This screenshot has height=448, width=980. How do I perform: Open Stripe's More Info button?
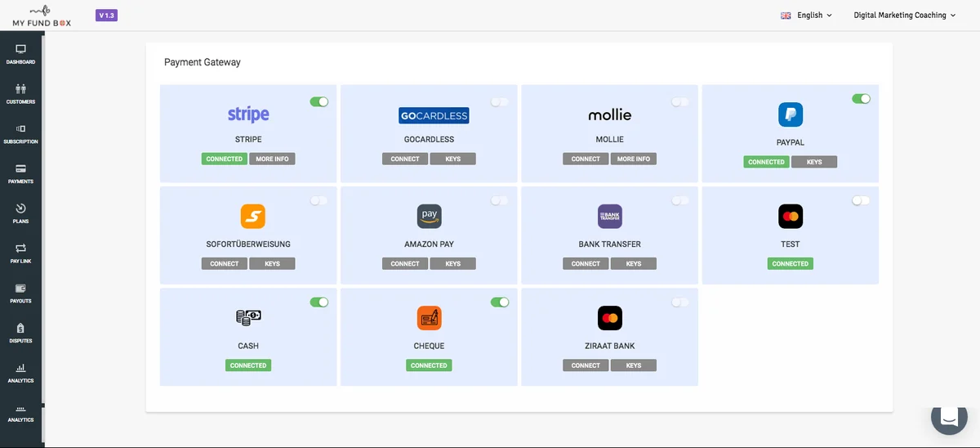[272, 159]
